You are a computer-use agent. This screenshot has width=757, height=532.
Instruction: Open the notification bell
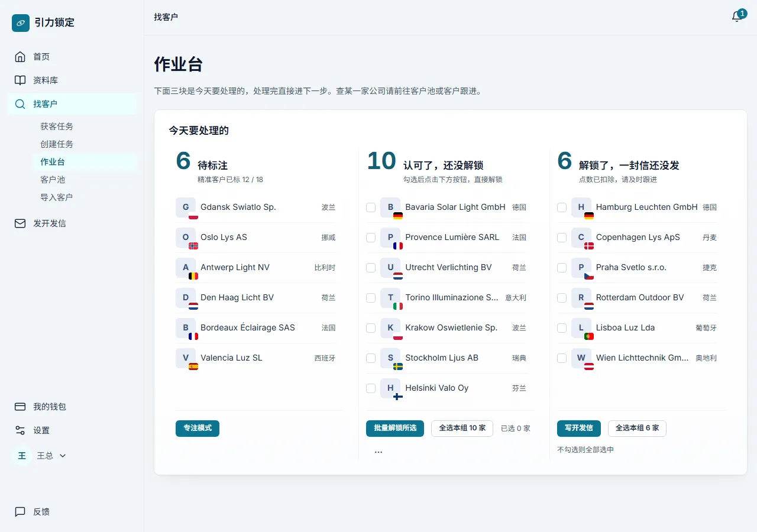[x=737, y=17]
